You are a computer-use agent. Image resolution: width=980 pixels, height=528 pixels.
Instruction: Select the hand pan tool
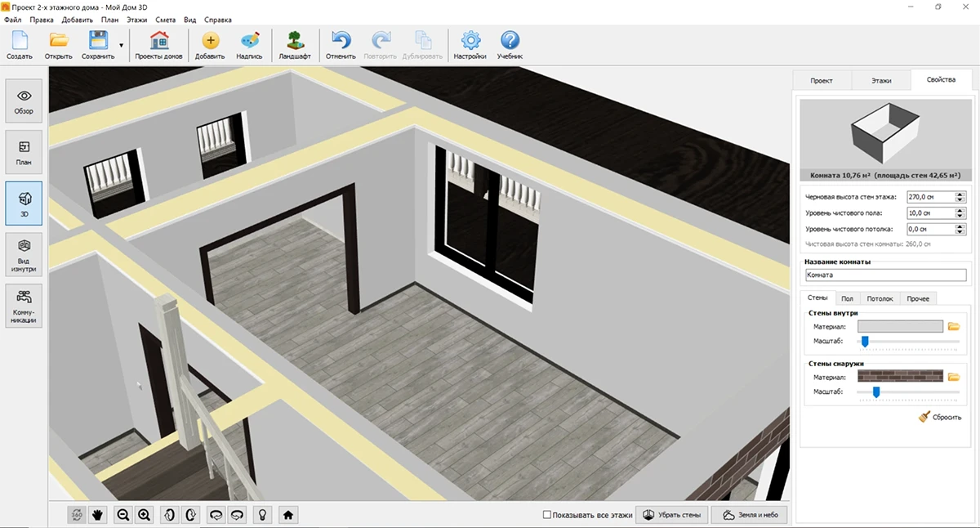click(99, 515)
